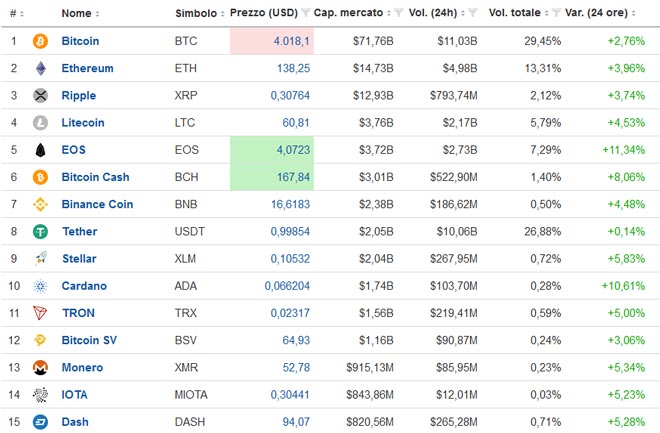Click the Bitcoin coin logo icon

point(41,42)
